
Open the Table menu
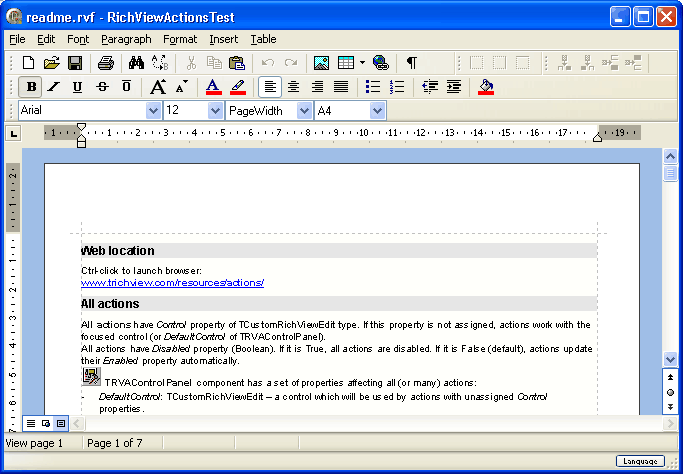click(263, 39)
